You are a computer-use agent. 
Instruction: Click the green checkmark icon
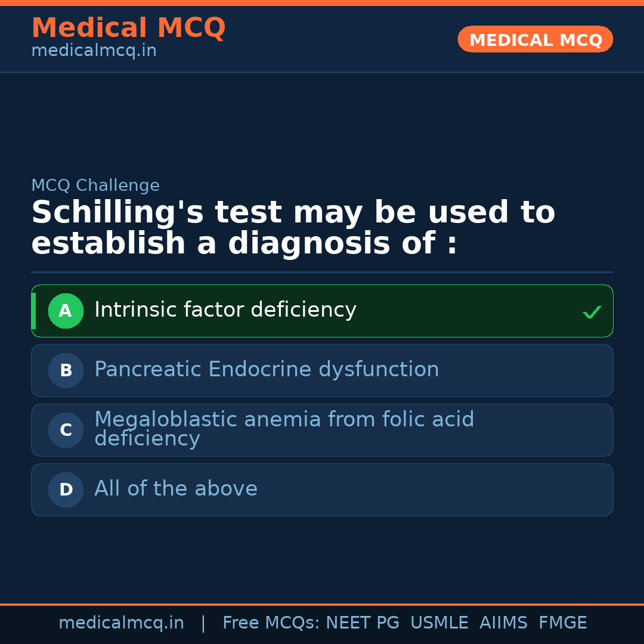point(592,312)
